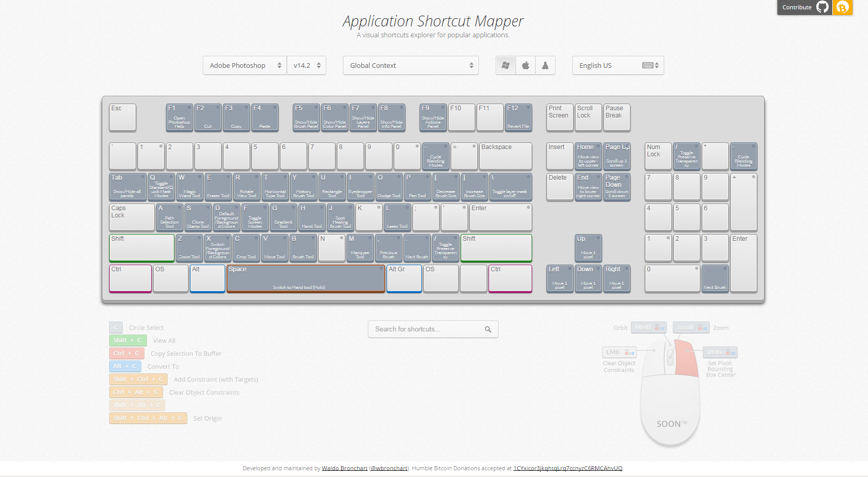
Task: Click the right mouse button RMB area
Action: click(687, 357)
